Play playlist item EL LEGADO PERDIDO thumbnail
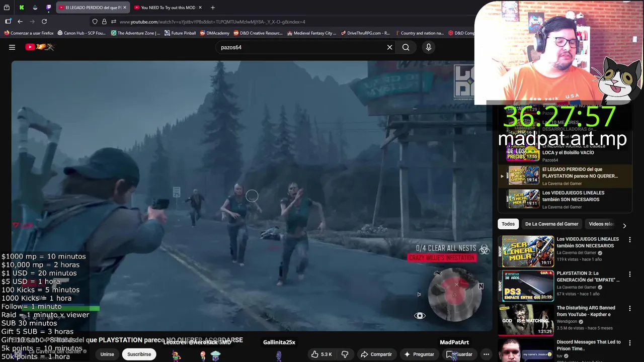The height and width of the screenshot is (362, 644). pyautogui.click(x=524, y=176)
